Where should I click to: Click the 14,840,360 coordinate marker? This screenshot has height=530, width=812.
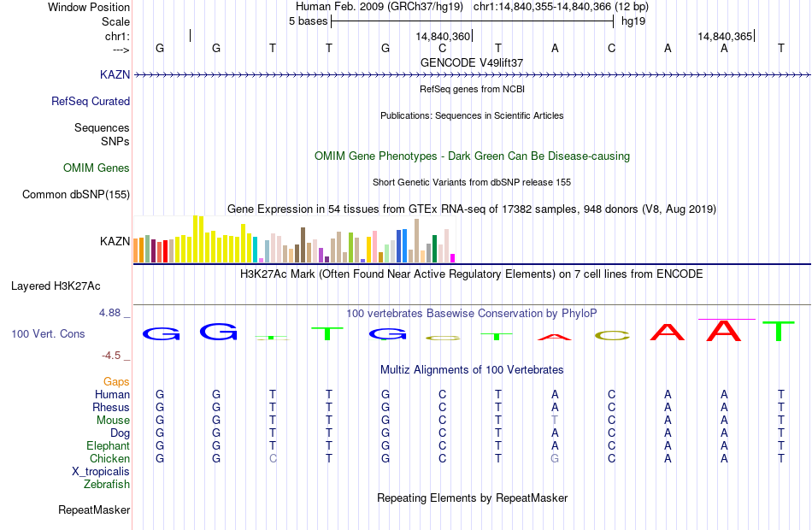coord(443,36)
